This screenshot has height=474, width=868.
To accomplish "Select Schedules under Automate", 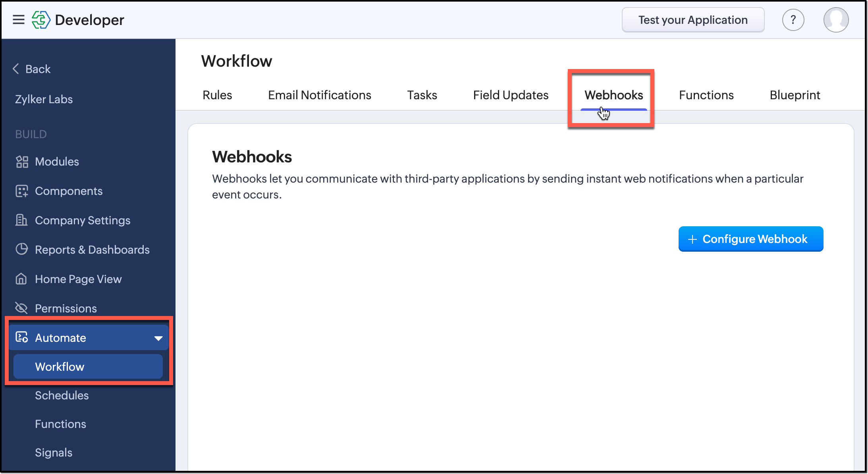I will pyautogui.click(x=62, y=395).
